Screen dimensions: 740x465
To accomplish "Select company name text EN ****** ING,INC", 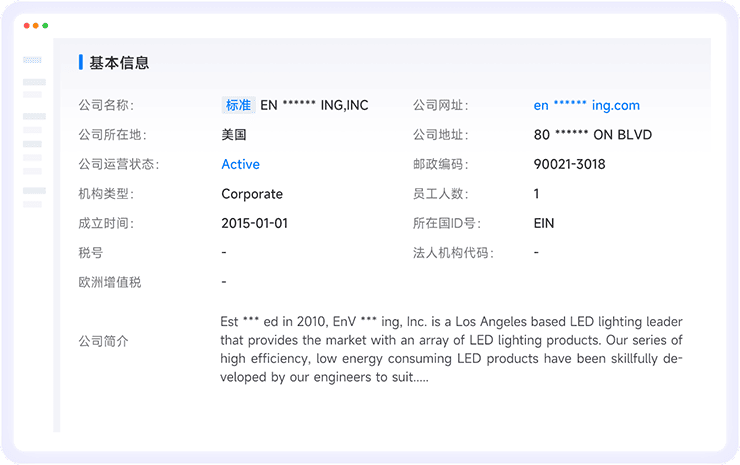I will [314, 105].
